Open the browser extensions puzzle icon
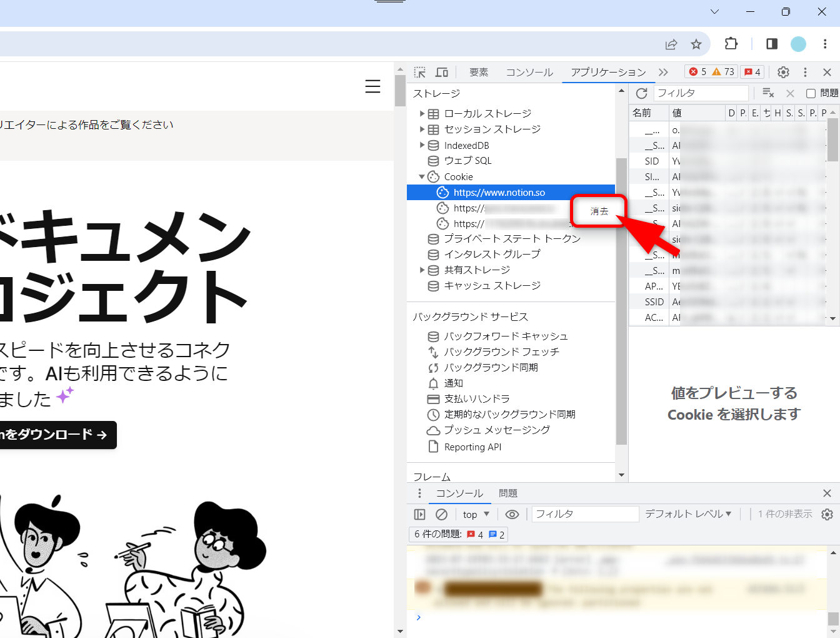Viewport: 840px width, 638px height. tap(731, 44)
